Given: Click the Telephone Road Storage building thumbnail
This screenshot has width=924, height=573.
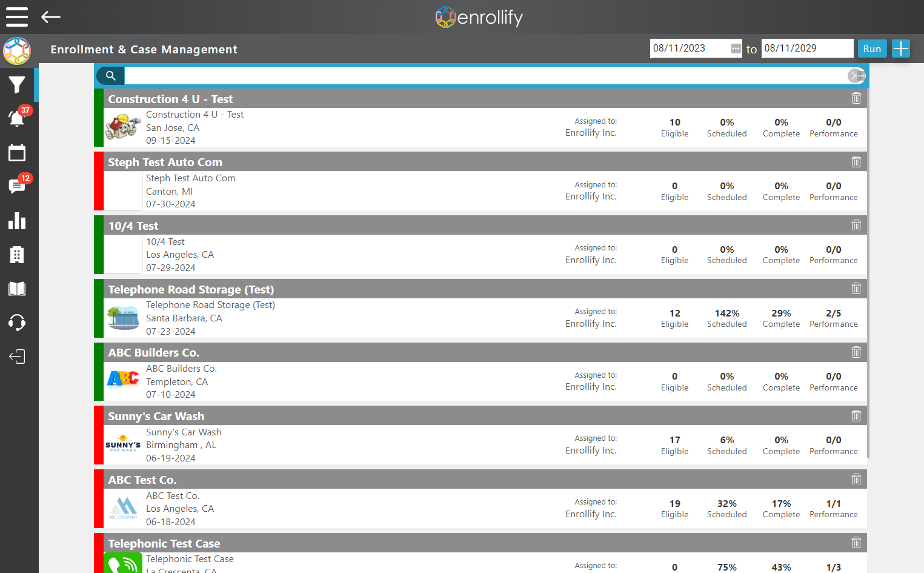Looking at the screenshot, I should [x=123, y=318].
